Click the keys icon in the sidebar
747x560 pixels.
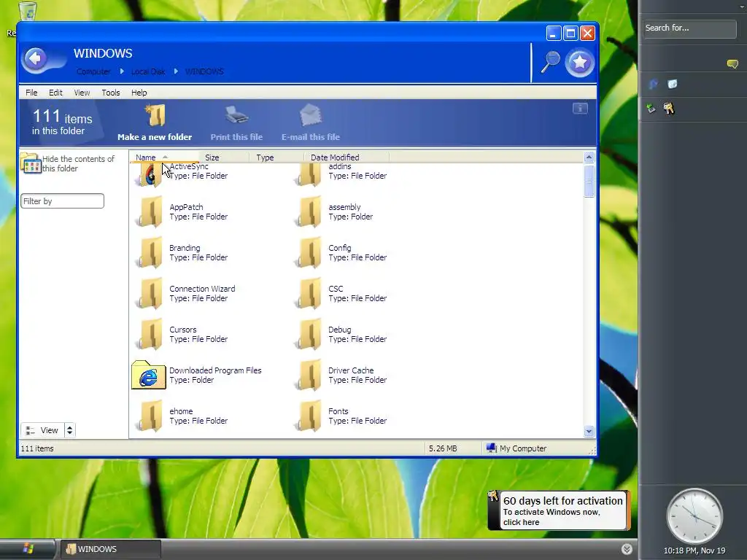pos(669,109)
